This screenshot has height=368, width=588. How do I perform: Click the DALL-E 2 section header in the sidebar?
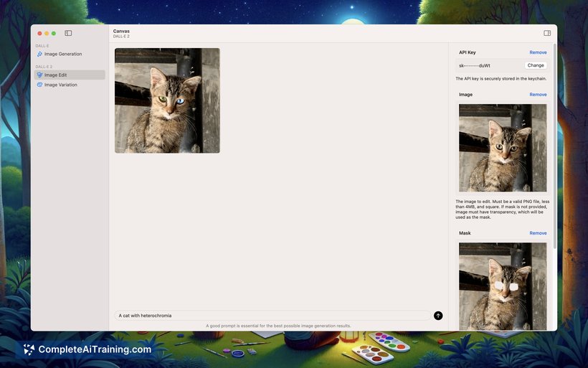coord(44,67)
